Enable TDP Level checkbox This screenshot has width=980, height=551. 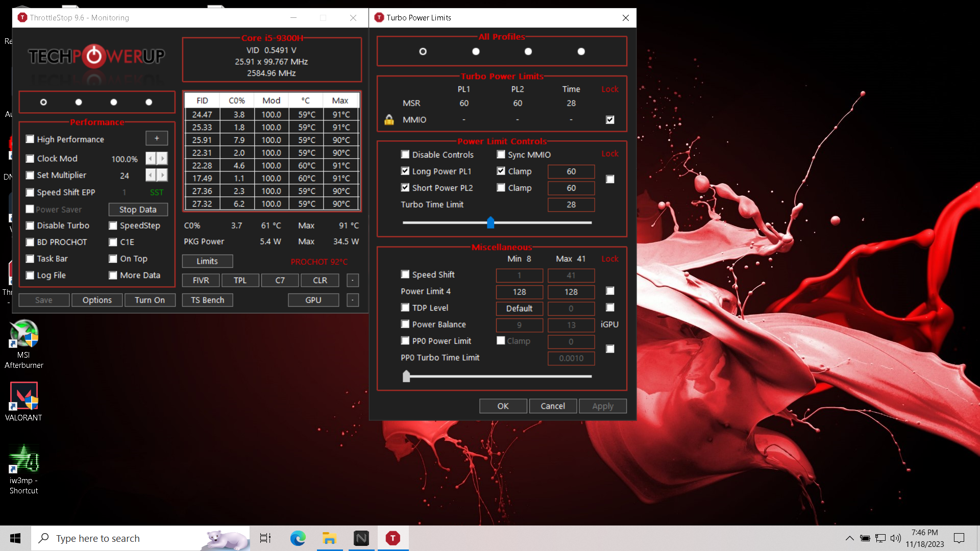(405, 307)
